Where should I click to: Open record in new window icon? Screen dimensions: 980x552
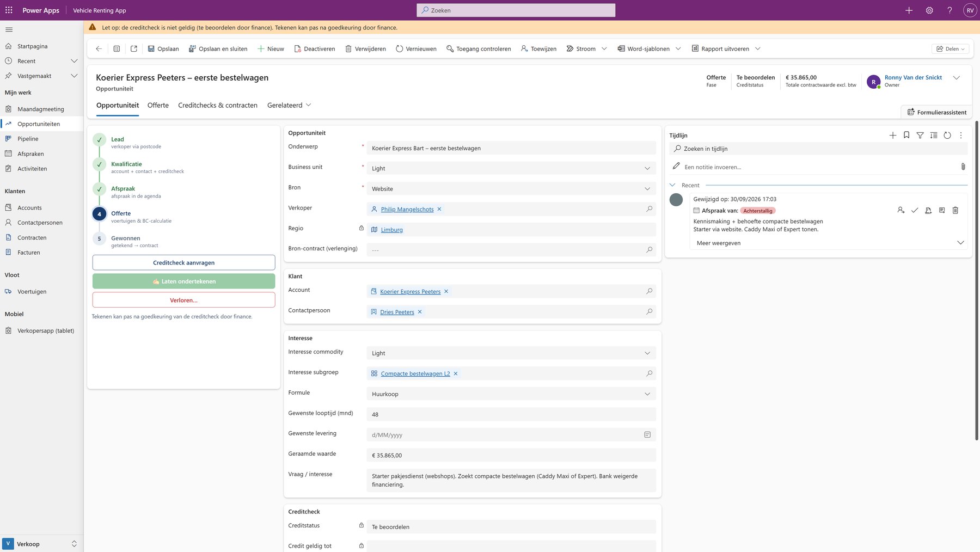click(134, 49)
